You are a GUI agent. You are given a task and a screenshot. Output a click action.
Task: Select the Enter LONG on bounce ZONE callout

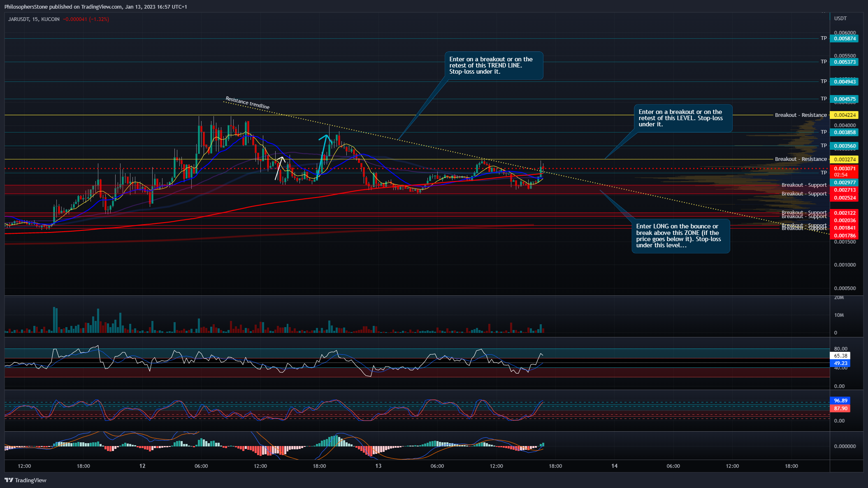click(x=681, y=236)
